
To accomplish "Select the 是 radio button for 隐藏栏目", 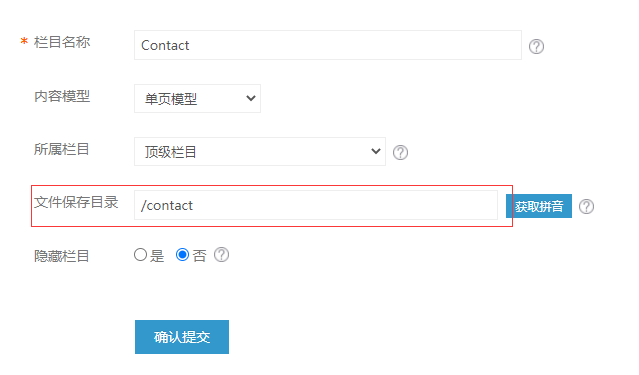I will tap(140, 255).
